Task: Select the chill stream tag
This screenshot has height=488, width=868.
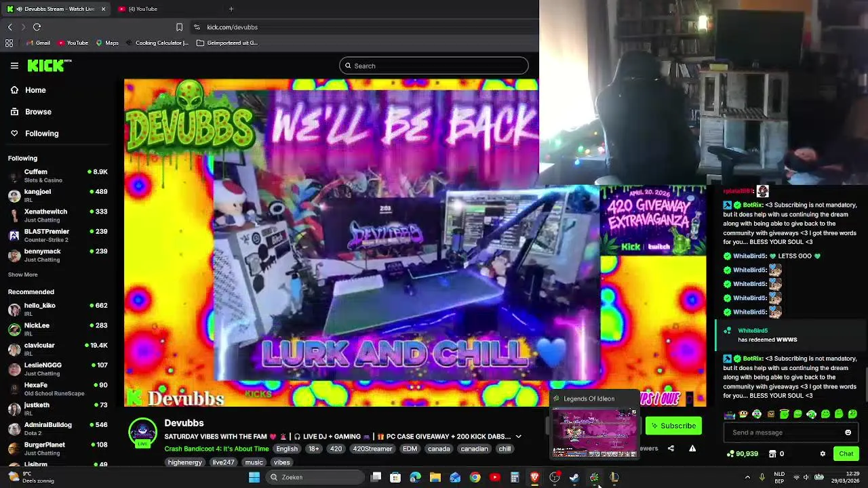Action: point(505,449)
